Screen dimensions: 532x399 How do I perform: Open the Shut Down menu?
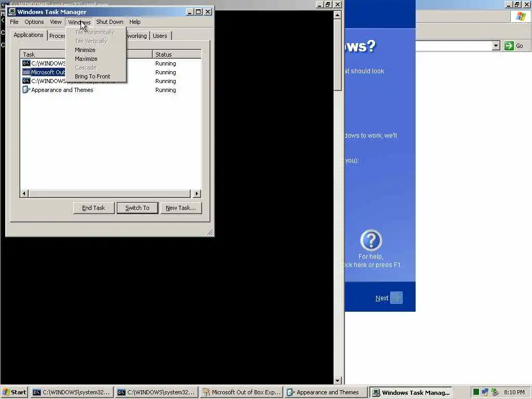pyautogui.click(x=110, y=22)
